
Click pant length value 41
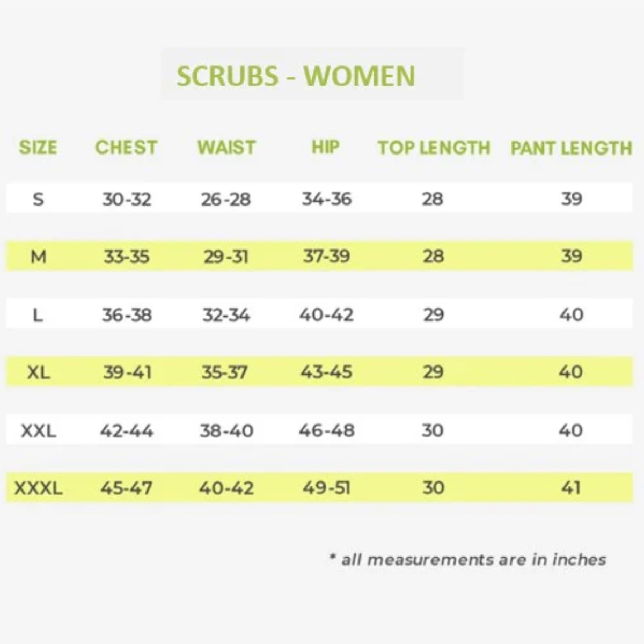click(x=571, y=488)
